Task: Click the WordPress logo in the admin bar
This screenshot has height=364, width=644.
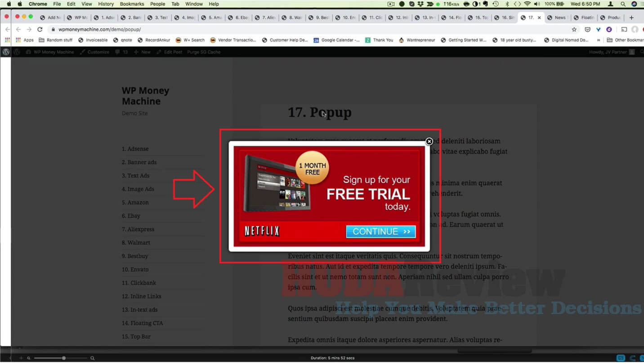Action: [6, 52]
